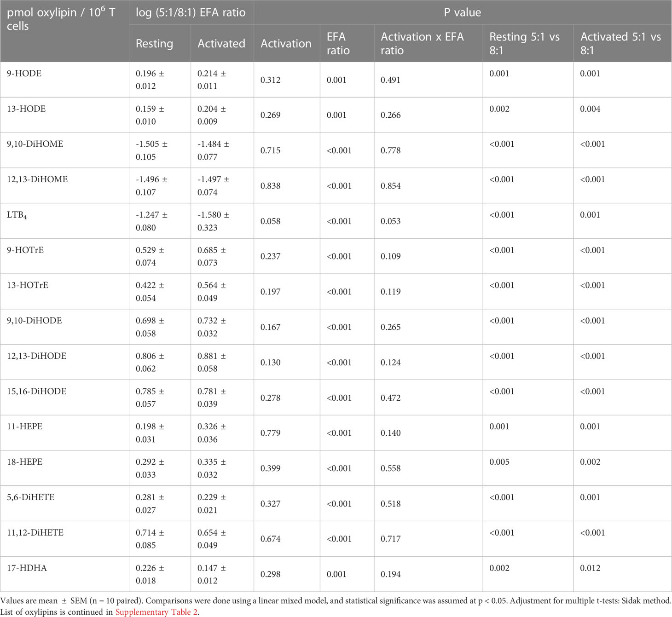Click the 9-HOTrE interaction value 0.109
This screenshot has width=672, height=617.
[x=391, y=257]
